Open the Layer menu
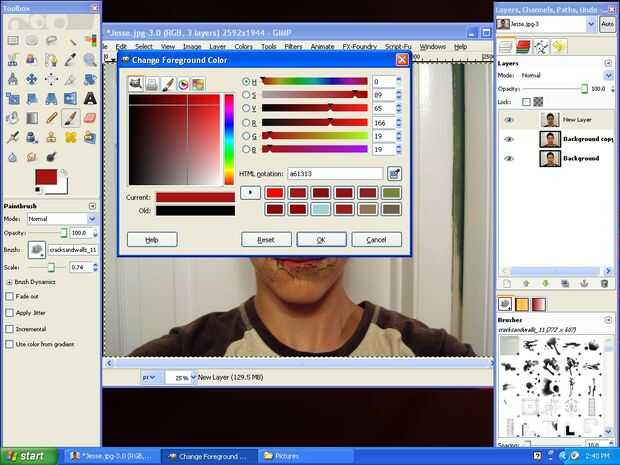 (217, 47)
